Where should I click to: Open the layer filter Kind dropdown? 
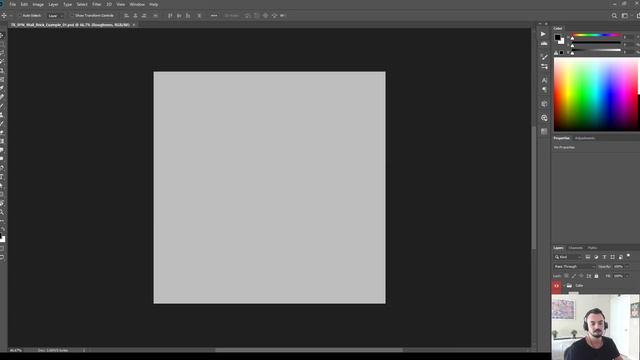pos(567,257)
